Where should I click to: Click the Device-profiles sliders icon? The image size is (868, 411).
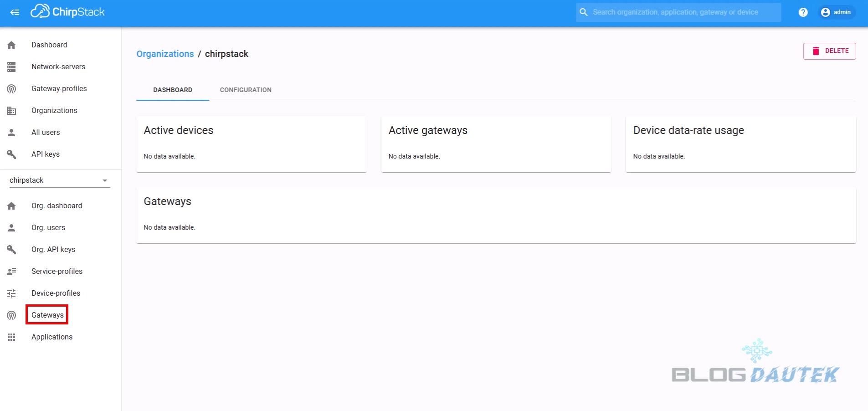coord(11,293)
